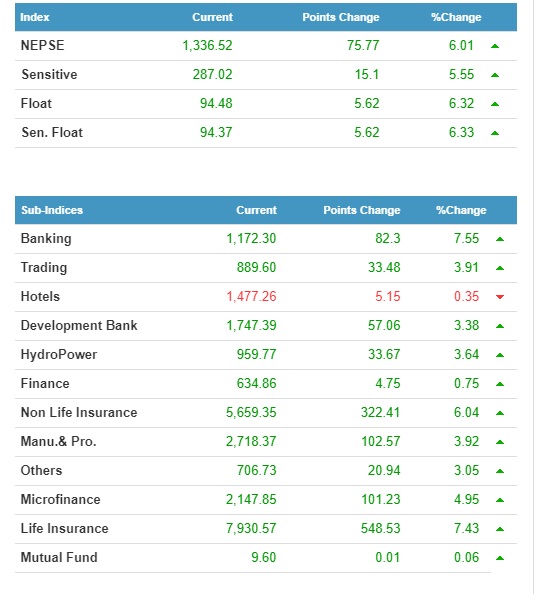Click the green arrow in Sen. Float row

pyautogui.click(x=495, y=133)
